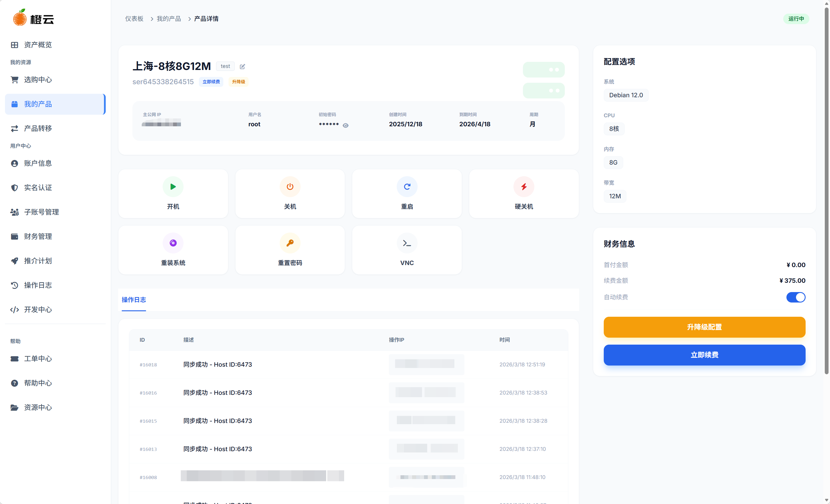Click the 仪表板 breadcrumb link
Image resolution: width=830 pixels, height=504 pixels.
coord(134,19)
